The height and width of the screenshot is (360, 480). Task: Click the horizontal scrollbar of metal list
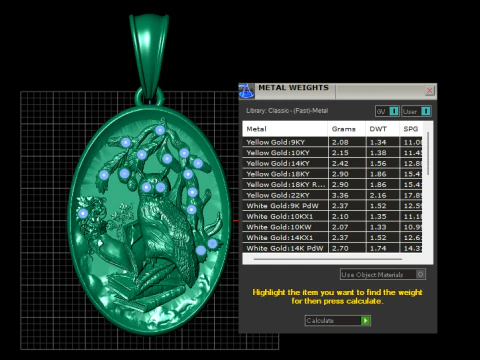point(328,259)
